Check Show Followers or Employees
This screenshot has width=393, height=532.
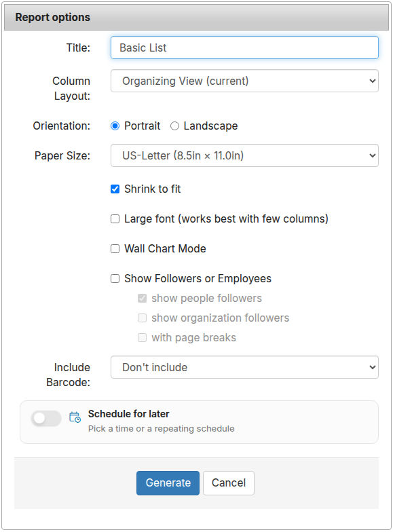coord(115,278)
